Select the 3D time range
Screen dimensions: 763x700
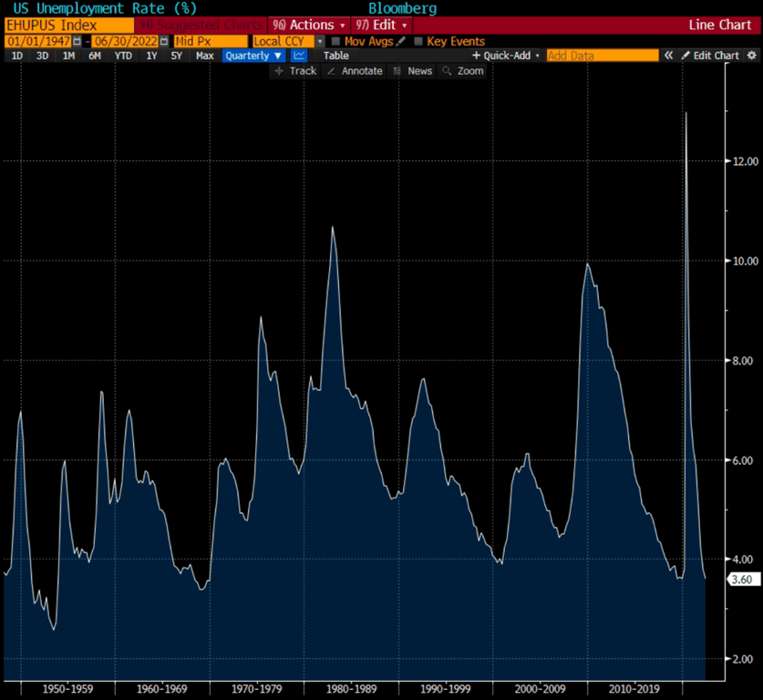(x=42, y=56)
